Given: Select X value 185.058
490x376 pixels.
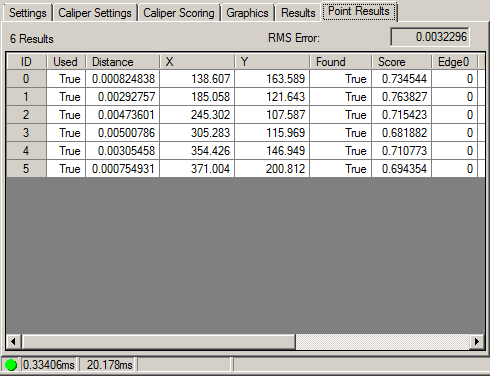Looking at the screenshot, I should (197, 97).
